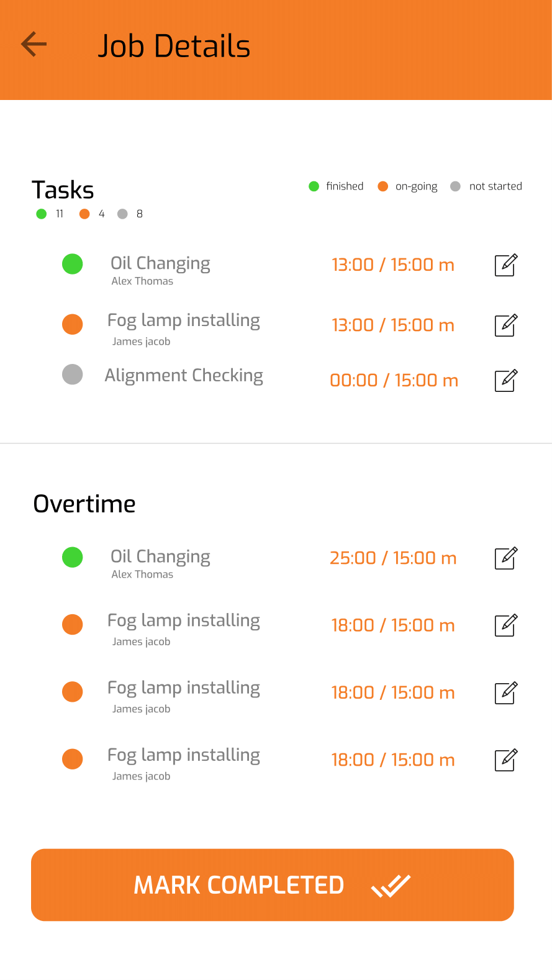Edit the second overtime Fog lamp installing entry
Screen dimensions: 552x980
(x=506, y=692)
